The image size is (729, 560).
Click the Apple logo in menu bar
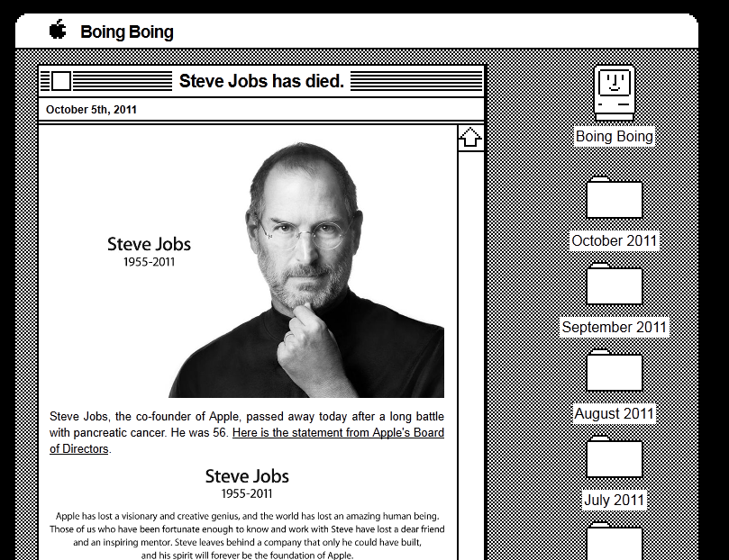click(x=58, y=29)
